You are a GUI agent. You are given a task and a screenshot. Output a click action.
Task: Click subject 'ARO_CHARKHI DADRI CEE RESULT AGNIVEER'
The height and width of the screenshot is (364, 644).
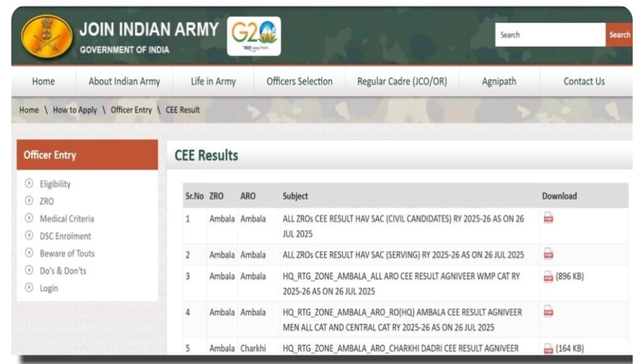(401, 348)
